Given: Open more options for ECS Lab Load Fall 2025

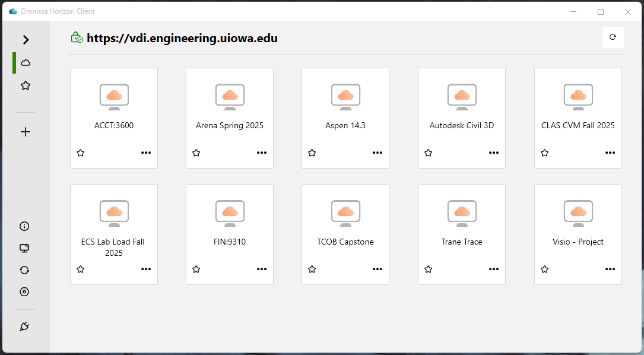Looking at the screenshot, I should pyautogui.click(x=146, y=269).
